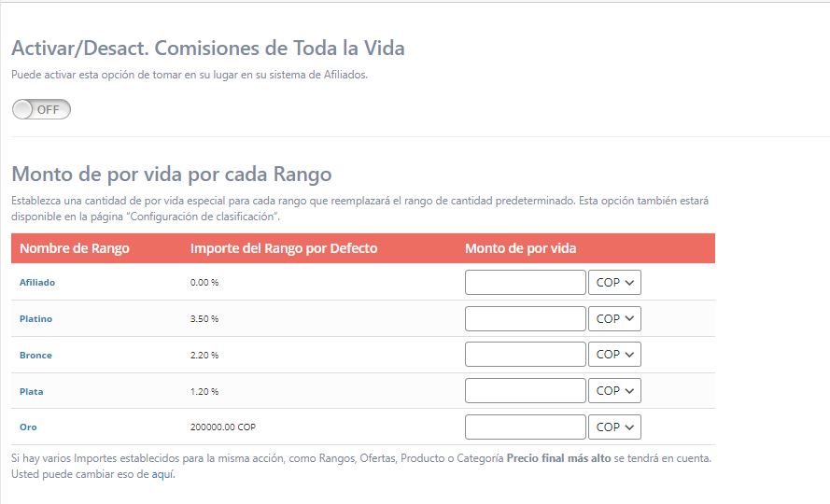Viewport: 830px width, 504px height.
Task: Open the Oro rank link
Action: [28, 427]
